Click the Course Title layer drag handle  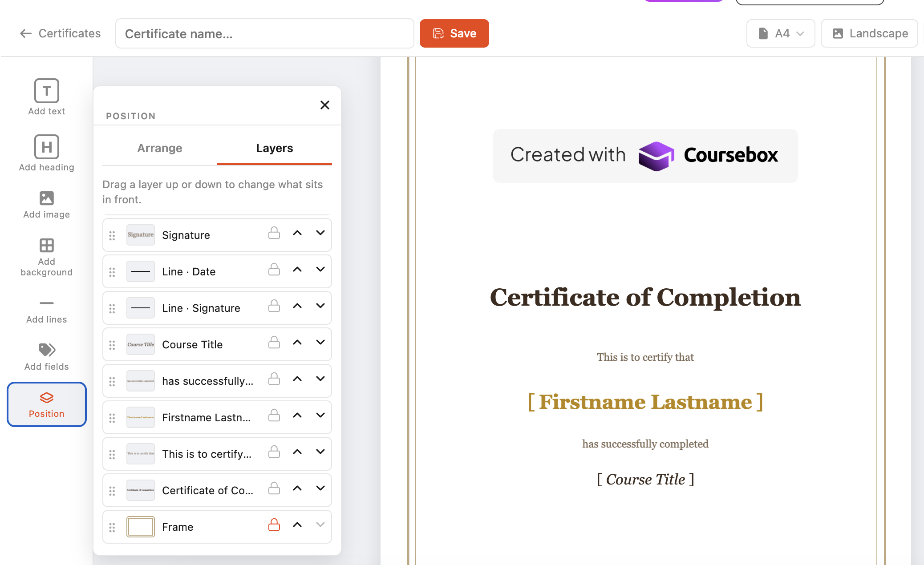point(112,345)
